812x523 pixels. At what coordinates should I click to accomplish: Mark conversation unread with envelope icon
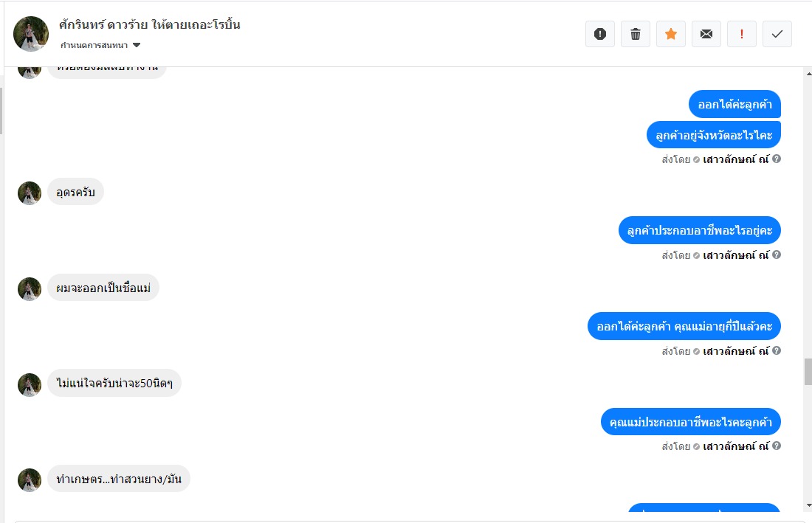706,34
